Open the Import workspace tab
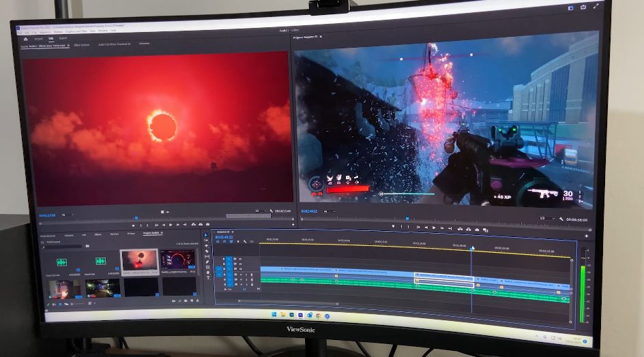The width and height of the screenshot is (644, 357). coord(39,39)
